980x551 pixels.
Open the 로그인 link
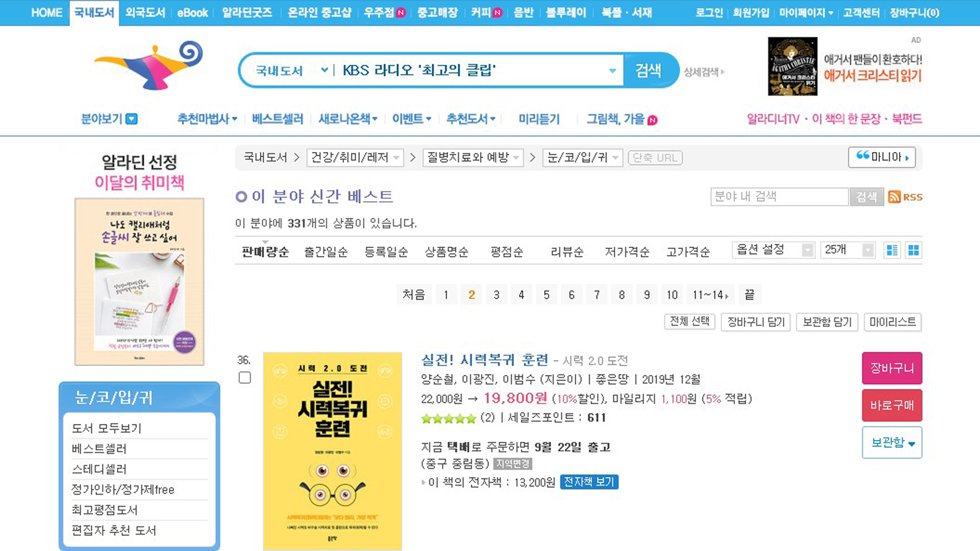[709, 13]
